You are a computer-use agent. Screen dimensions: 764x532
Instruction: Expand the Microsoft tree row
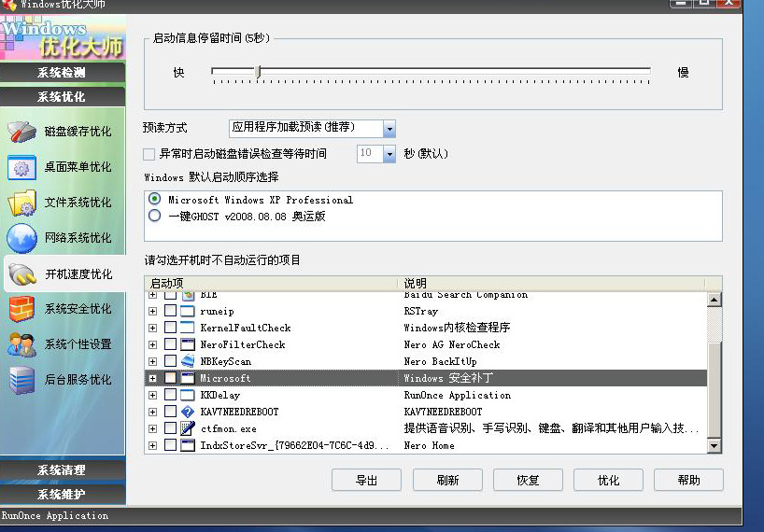click(x=152, y=379)
